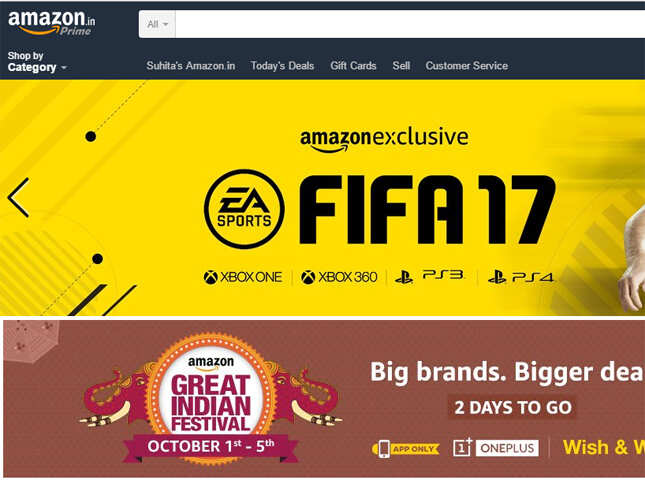645x480 pixels.
Task: Expand the Shop by Category menu
Action: (x=37, y=61)
